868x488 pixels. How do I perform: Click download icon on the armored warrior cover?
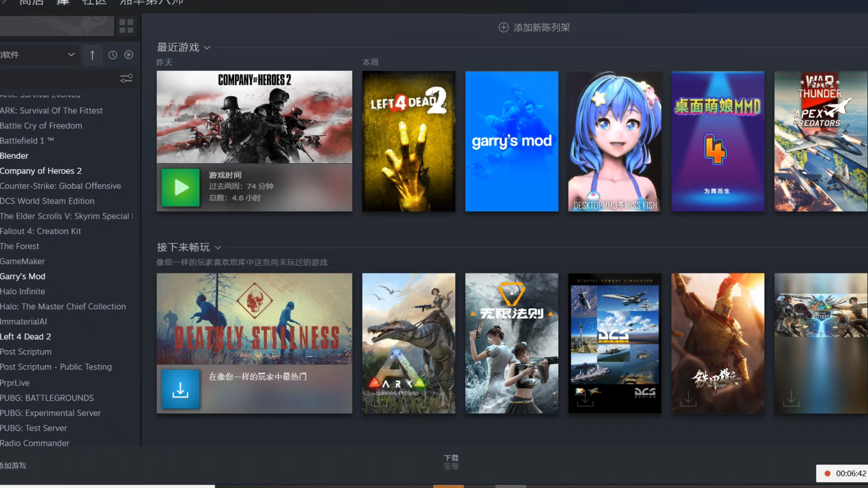tap(688, 399)
